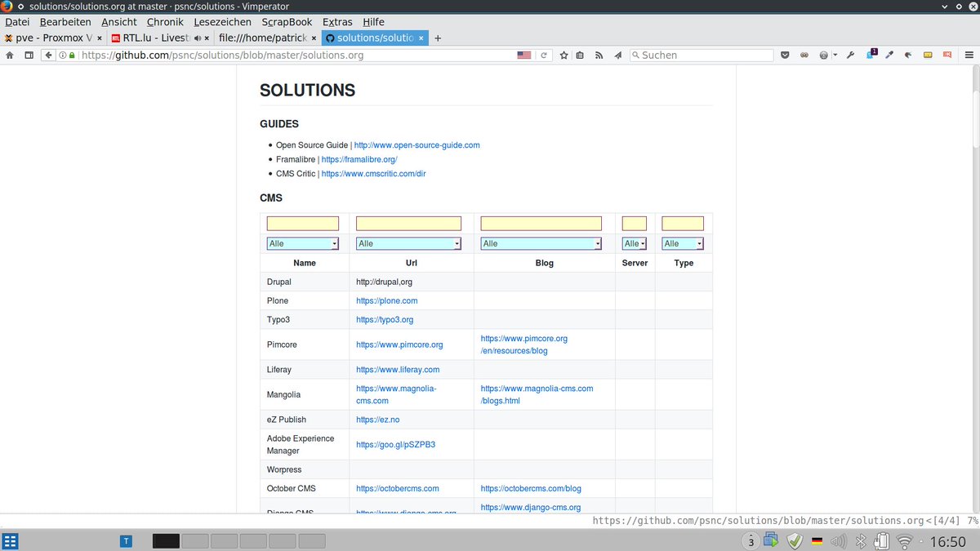Image resolution: width=980 pixels, height=551 pixels.
Task: Open the Lesezeichen menu
Action: pos(222,22)
